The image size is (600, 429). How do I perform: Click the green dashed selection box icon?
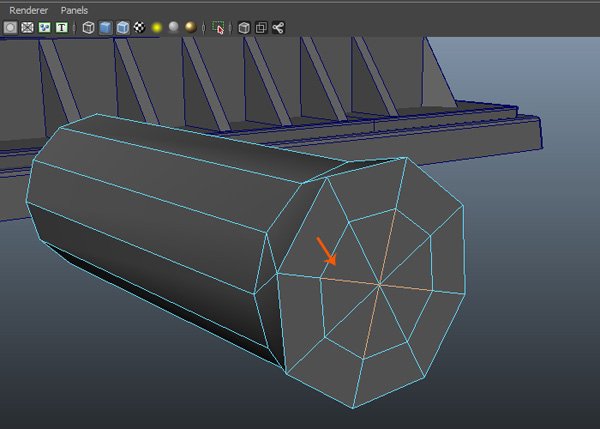pos(218,28)
